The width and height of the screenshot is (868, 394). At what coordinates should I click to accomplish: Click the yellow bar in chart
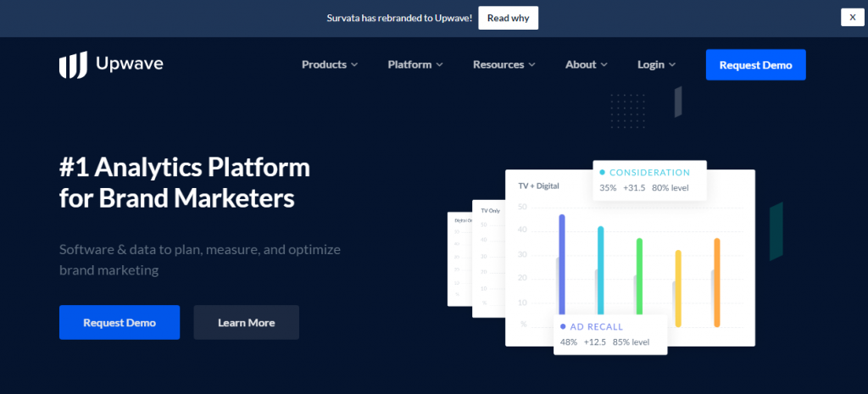[x=678, y=289]
